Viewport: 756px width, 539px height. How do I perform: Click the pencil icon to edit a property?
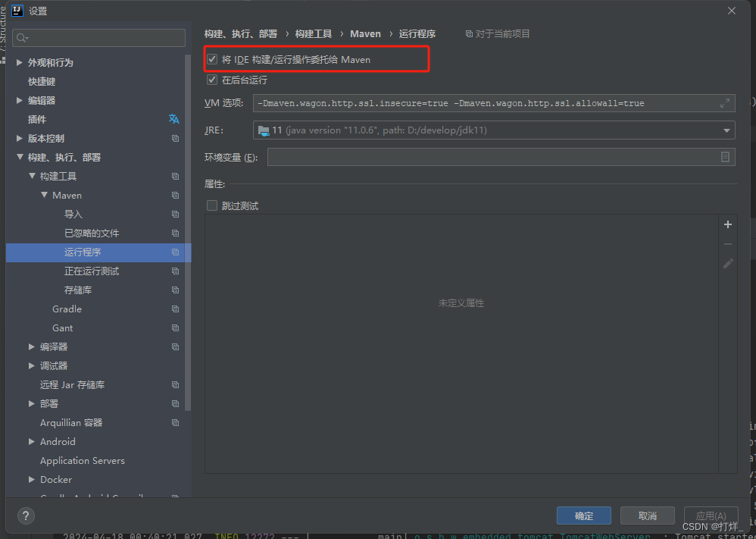728,263
